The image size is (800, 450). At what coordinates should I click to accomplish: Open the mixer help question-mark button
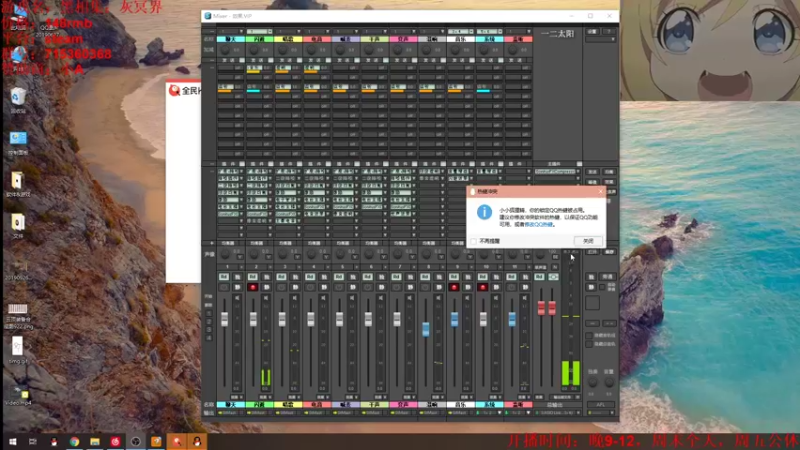[609, 32]
